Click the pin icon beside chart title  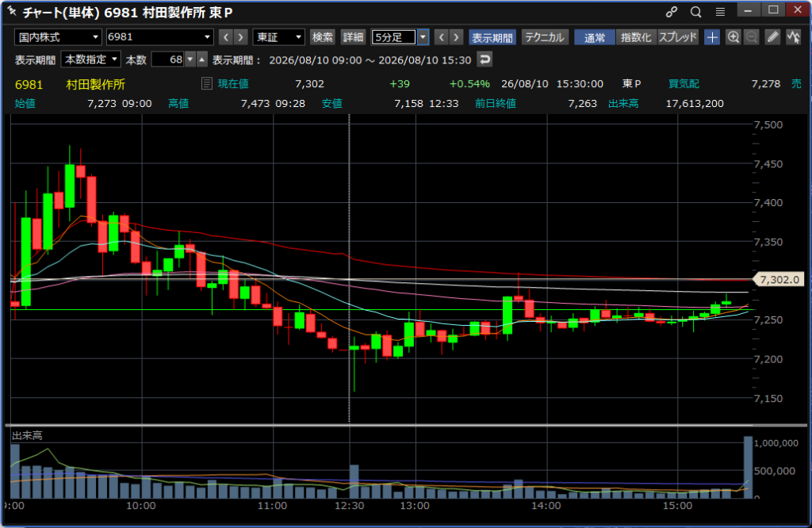coord(11,11)
